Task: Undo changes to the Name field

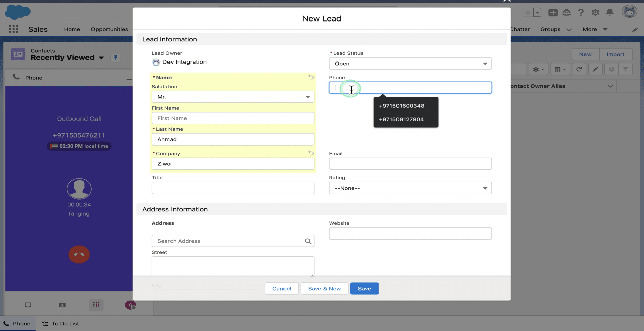Action: pos(311,77)
